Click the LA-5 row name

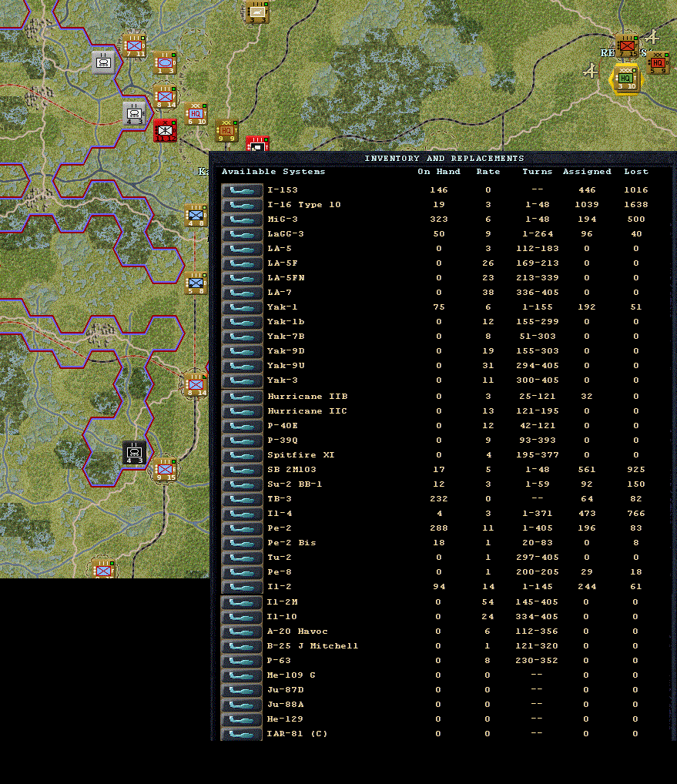[280, 249]
